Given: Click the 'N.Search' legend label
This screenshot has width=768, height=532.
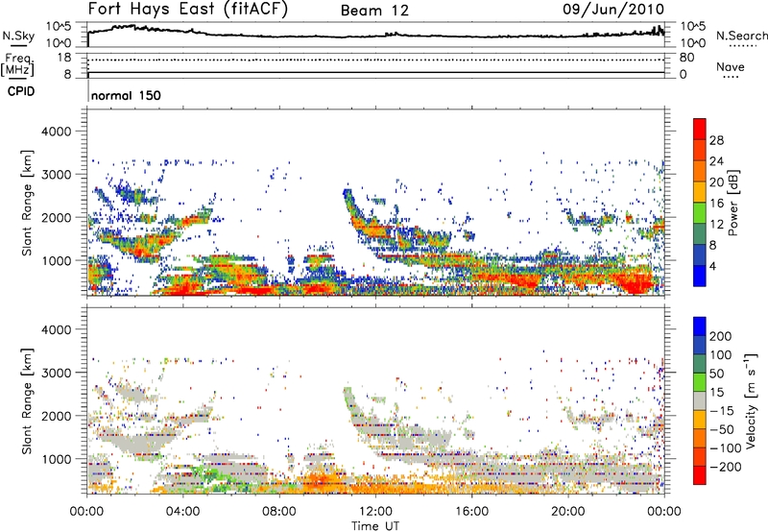Looking at the screenshot, I should coord(742,36).
